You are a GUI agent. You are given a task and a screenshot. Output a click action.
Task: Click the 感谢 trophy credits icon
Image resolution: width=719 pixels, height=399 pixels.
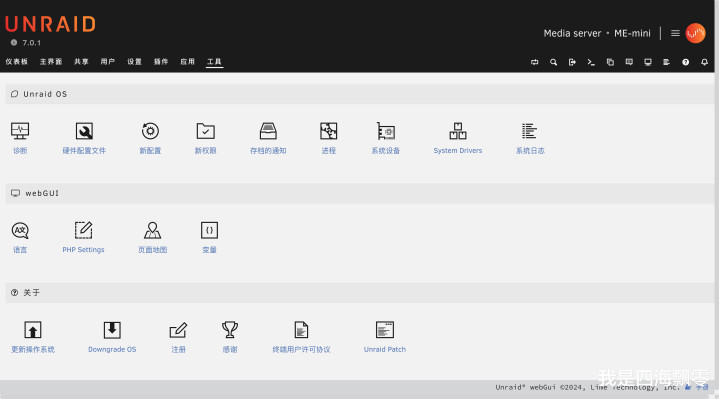230,330
